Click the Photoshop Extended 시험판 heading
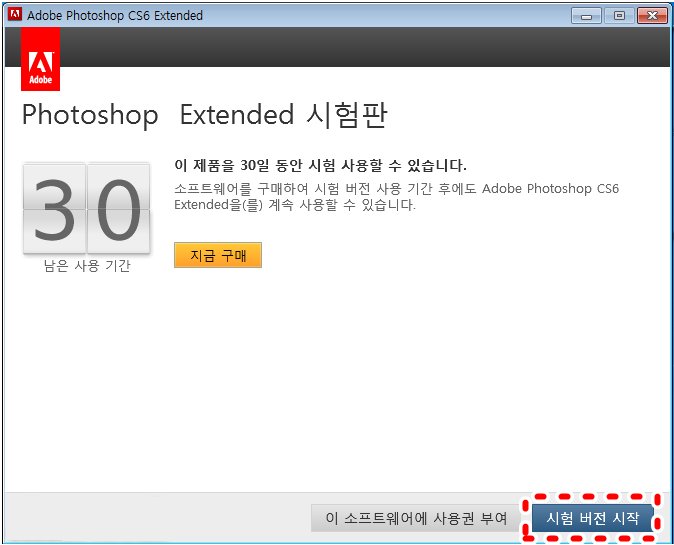Screen dimensions: 674x545 [x=205, y=115]
